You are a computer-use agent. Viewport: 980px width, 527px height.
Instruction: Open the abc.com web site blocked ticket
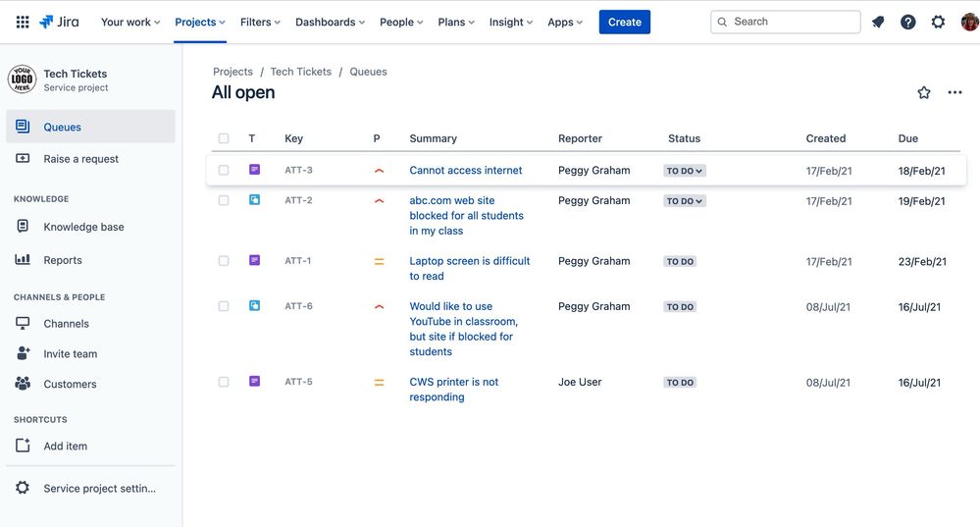tap(466, 215)
